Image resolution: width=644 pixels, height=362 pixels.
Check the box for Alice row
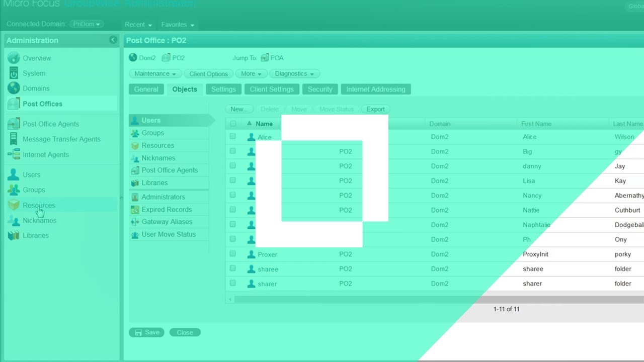click(x=233, y=136)
